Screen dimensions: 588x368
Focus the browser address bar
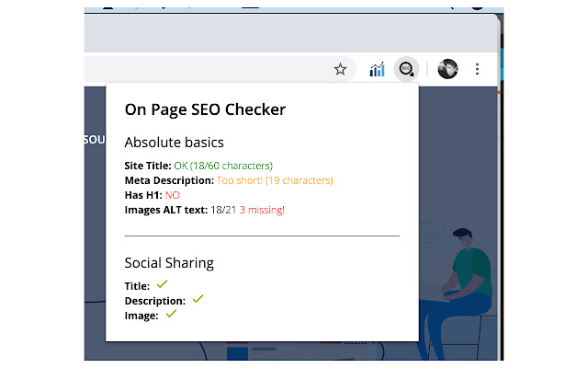point(202,69)
